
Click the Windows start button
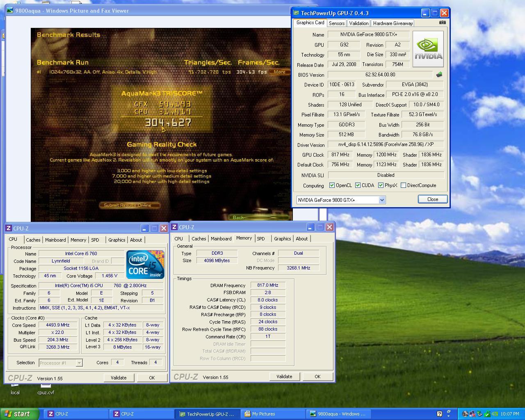[x=20, y=414]
